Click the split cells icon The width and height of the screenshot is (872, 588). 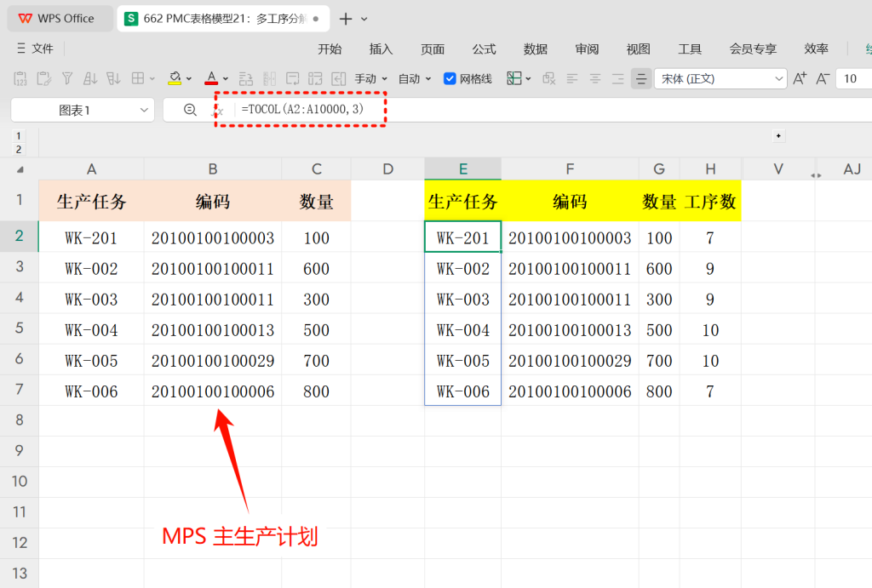coord(315,79)
